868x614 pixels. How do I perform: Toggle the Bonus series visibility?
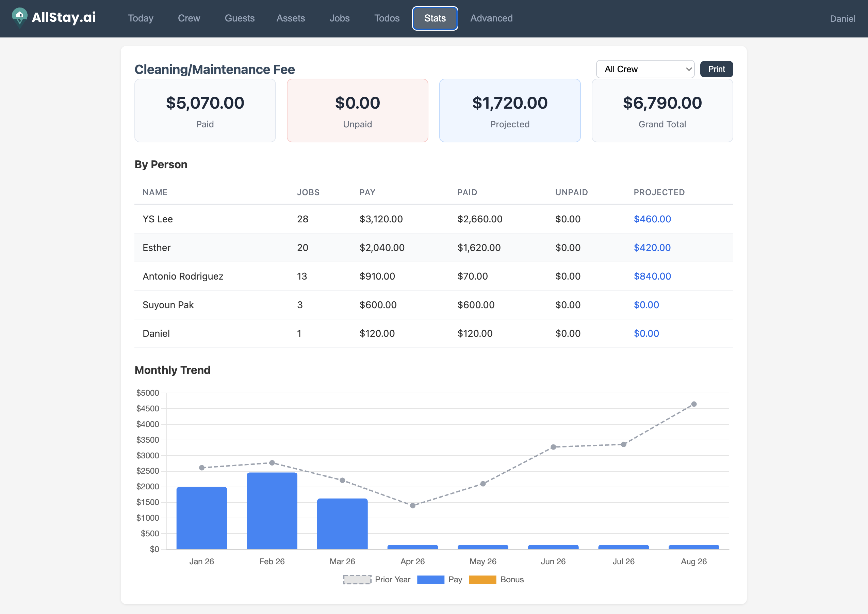tap(497, 580)
